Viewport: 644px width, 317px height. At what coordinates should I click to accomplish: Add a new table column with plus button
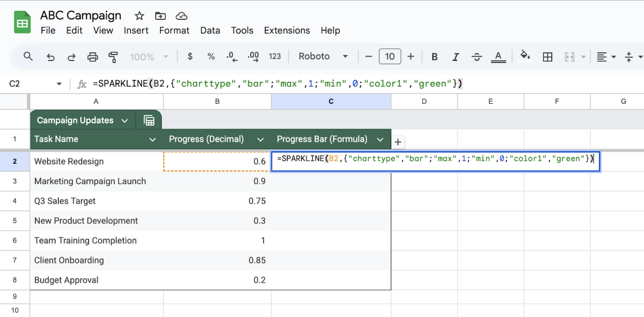pyautogui.click(x=397, y=142)
